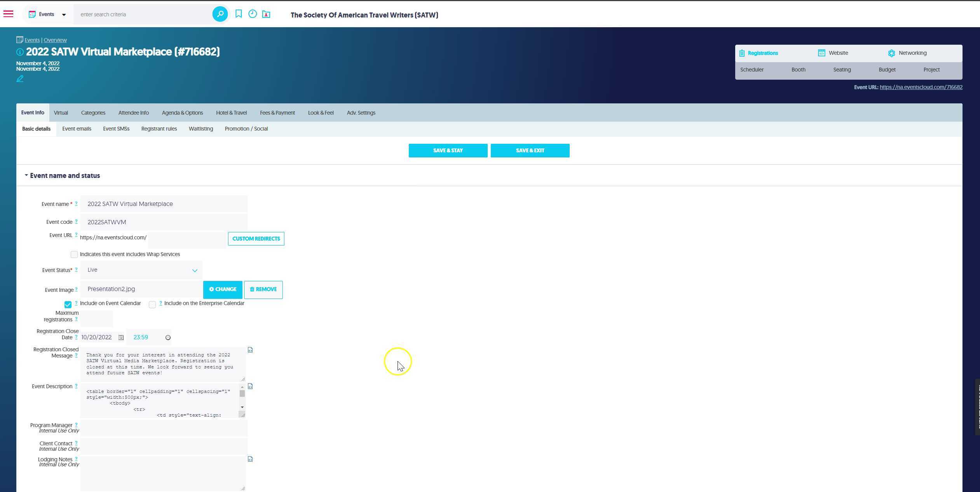Click the event info icon beside the title
The height and width of the screenshot is (492, 980).
(20, 52)
